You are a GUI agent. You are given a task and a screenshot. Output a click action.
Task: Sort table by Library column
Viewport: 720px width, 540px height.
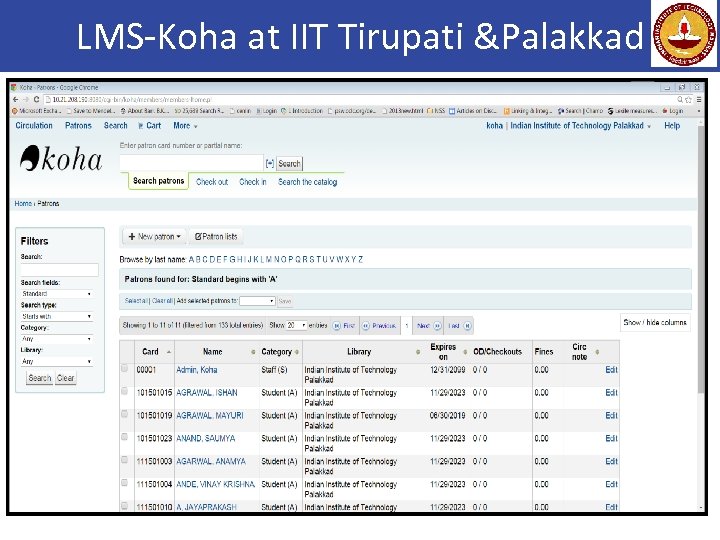click(363, 352)
